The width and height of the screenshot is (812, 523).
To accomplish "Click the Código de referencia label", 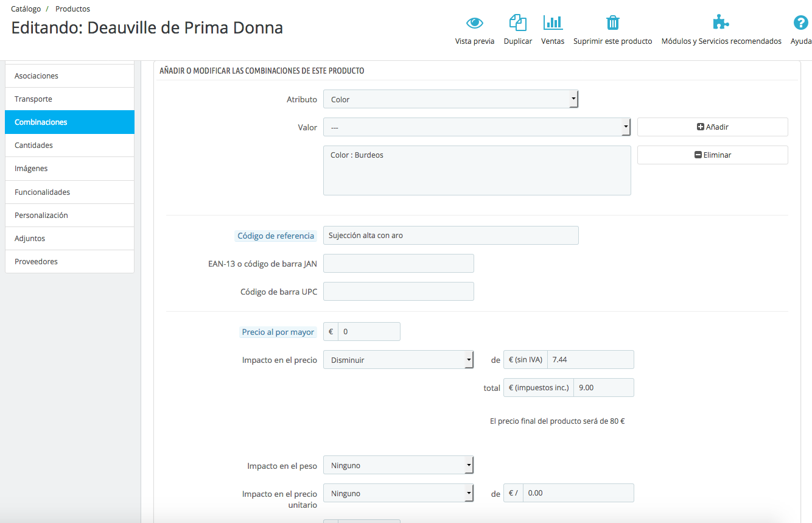I will coord(276,236).
